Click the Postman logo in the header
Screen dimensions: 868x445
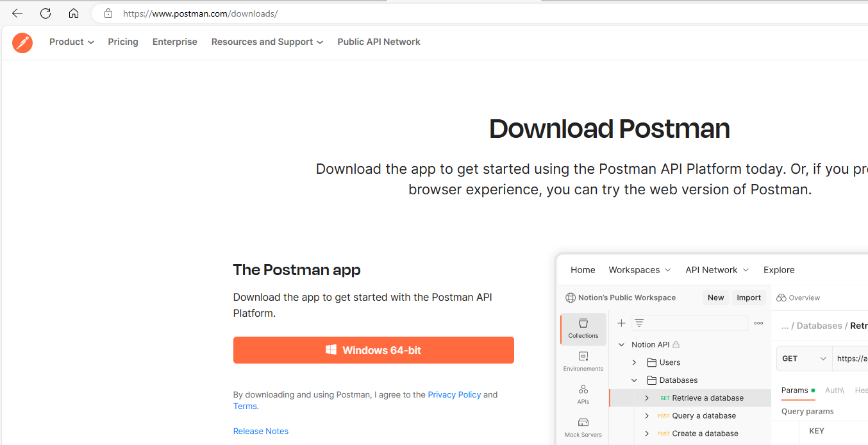pyautogui.click(x=22, y=42)
